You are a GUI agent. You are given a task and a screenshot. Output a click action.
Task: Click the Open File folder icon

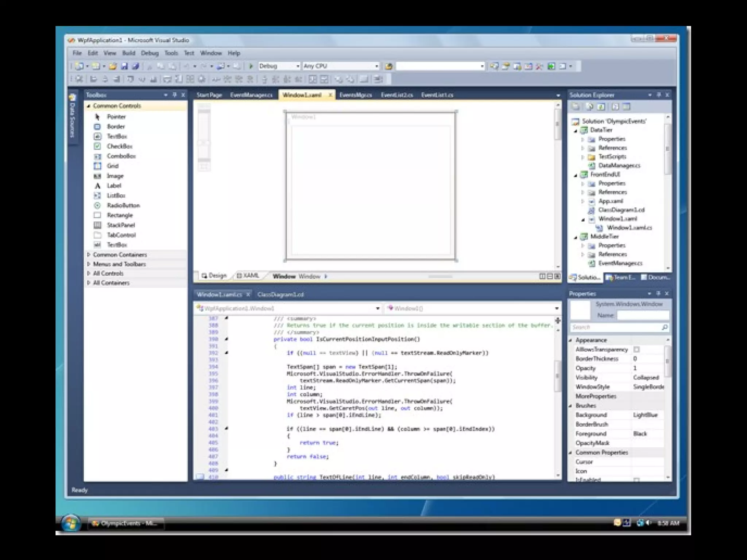(x=113, y=66)
